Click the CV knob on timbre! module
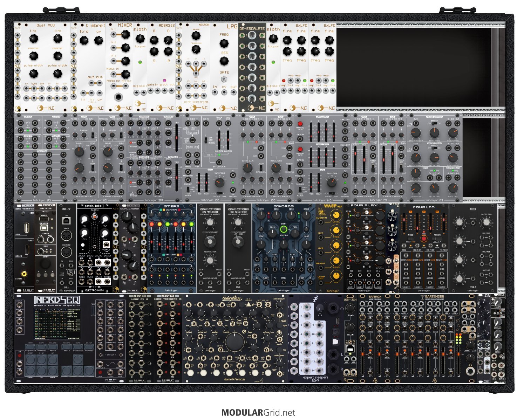The image size is (517, 420). click(98, 40)
